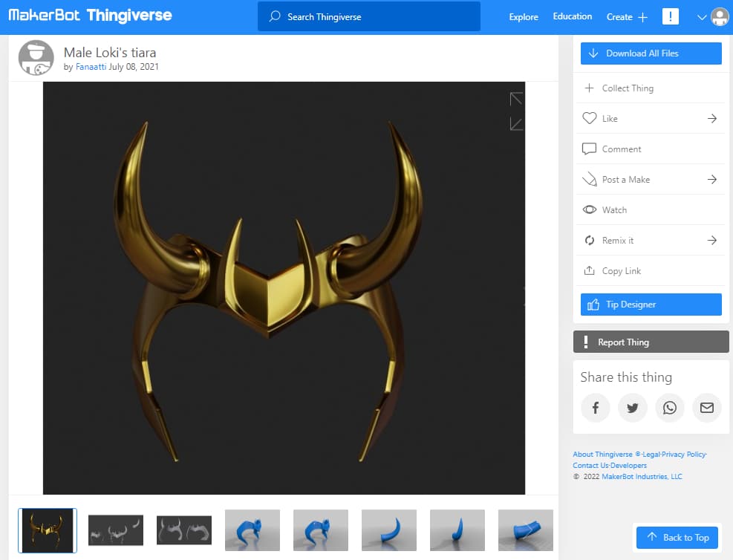Open Fanaatti's profile link

91,67
